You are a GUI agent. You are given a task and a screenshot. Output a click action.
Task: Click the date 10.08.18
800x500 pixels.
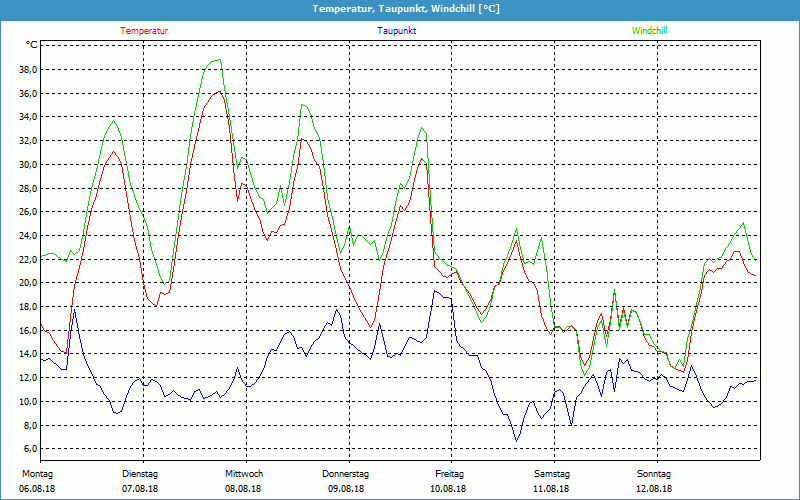pyautogui.click(x=448, y=489)
